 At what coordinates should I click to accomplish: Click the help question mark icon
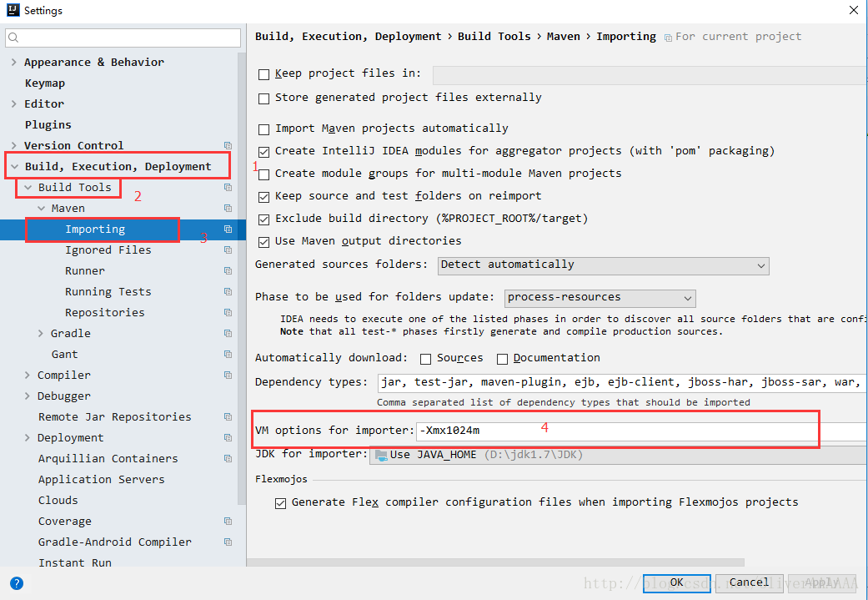click(17, 583)
